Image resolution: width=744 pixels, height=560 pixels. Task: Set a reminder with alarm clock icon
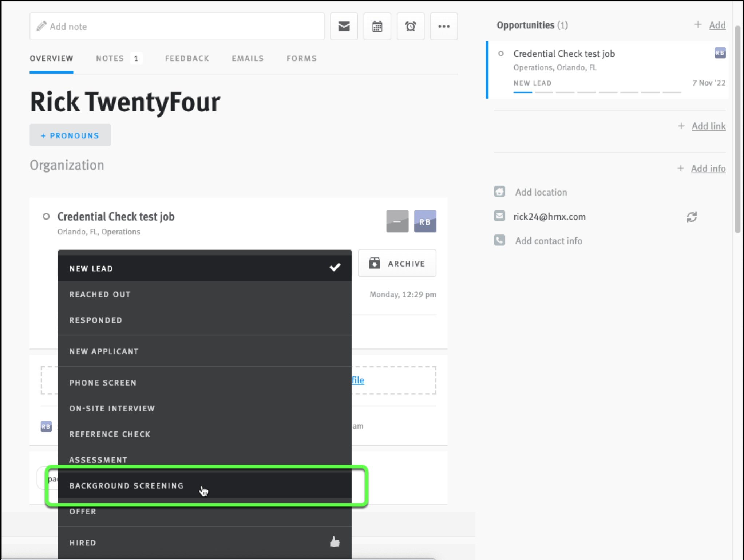[410, 26]
